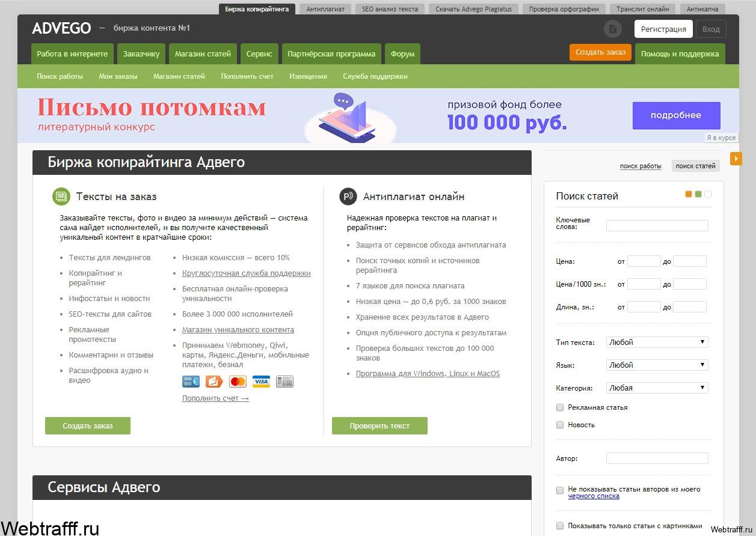Check the Рекламная статья checkbox

click(x=560, y=407)
